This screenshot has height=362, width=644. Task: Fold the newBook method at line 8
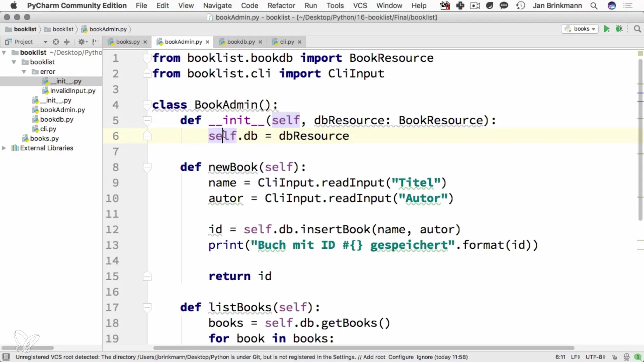point(147,167)
